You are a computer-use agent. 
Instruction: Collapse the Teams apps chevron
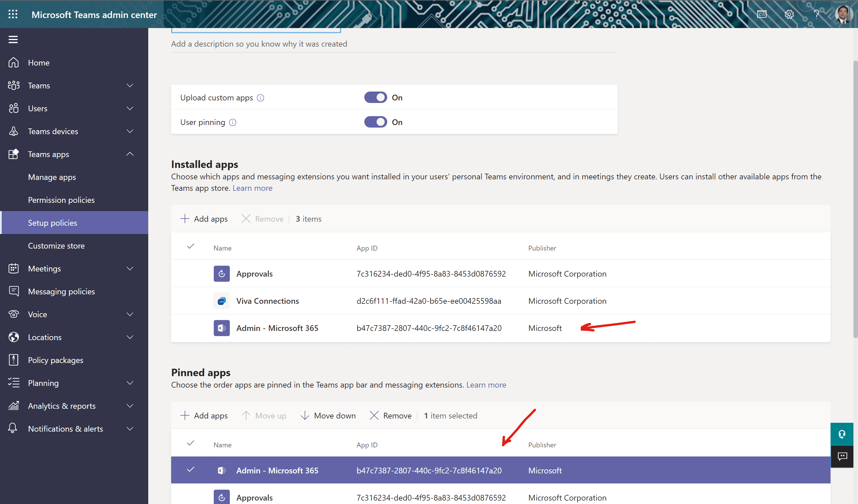coord(130,154)
